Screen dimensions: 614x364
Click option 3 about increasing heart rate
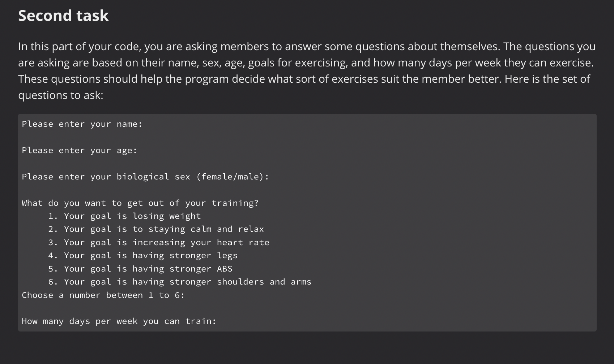tap(158, 243)
